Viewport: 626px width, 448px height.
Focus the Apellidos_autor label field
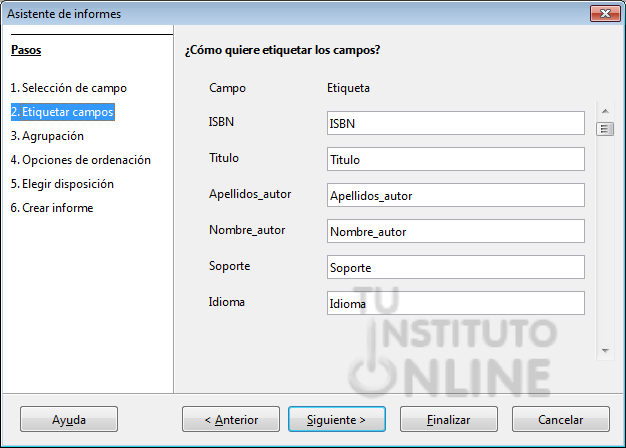pos(456,195)
